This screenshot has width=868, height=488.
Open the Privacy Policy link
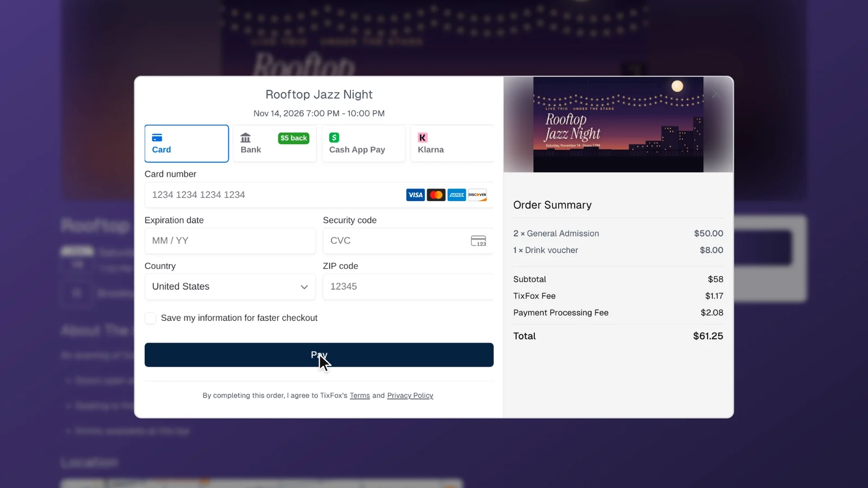click(x=410, y=396)
